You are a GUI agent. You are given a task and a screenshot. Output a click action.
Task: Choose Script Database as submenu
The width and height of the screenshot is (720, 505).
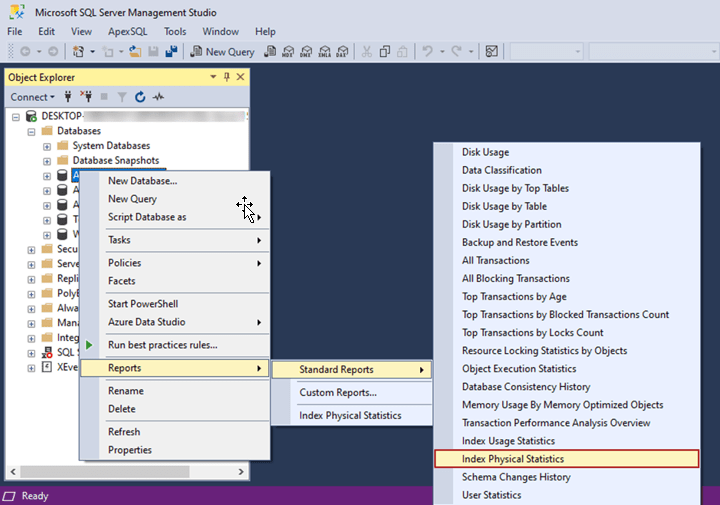(174, 217)
